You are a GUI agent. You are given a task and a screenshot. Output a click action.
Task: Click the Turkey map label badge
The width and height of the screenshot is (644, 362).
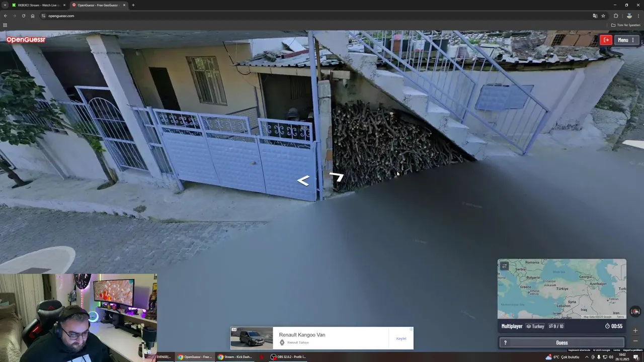pyautogui.click(x=535, y=326)
